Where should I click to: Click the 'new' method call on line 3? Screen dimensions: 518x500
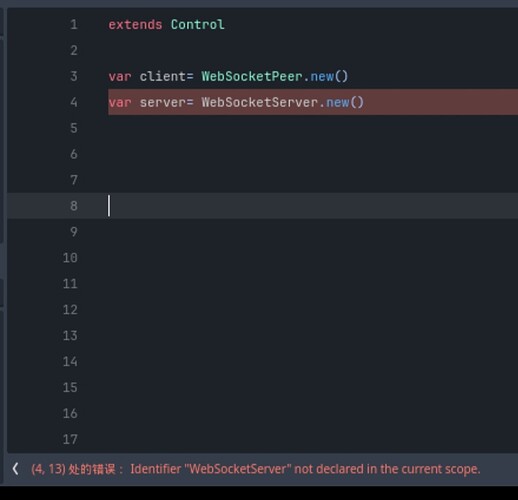322,76
